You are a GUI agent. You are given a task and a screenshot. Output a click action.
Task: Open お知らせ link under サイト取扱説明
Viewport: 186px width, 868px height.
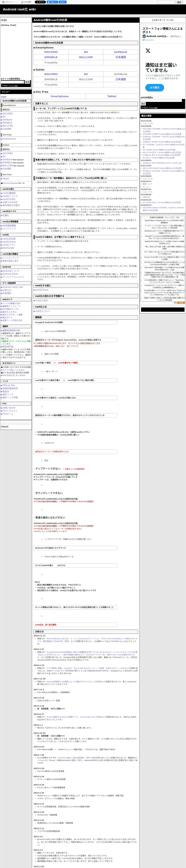[x=6, y=290]
